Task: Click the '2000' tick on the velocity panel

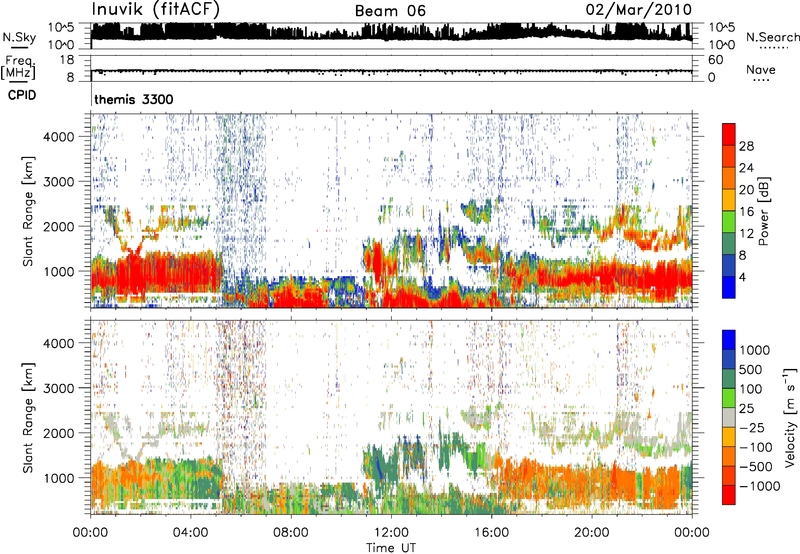Action: point(58,433)
